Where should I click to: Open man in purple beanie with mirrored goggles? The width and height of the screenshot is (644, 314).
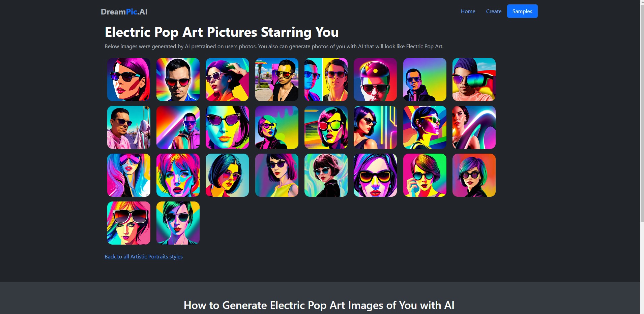tap(474, 80)
